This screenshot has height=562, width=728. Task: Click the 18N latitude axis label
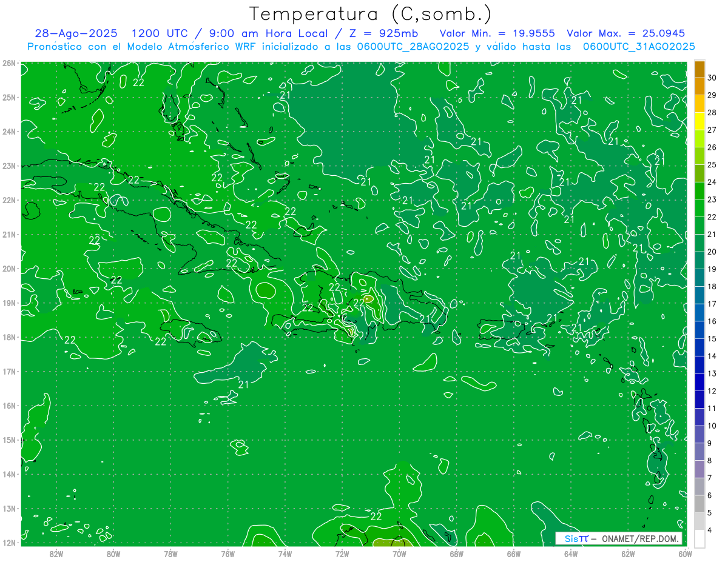tap(9, 337)
